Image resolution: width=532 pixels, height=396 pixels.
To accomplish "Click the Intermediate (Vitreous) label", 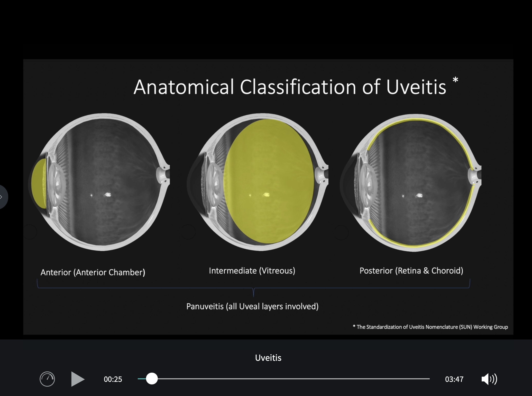I will click(x=252, y=271).
